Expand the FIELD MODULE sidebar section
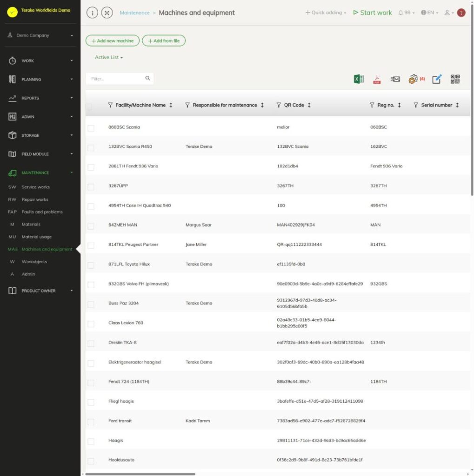The height and width of the screenshot is (476, 474). (x=40, y=154)
